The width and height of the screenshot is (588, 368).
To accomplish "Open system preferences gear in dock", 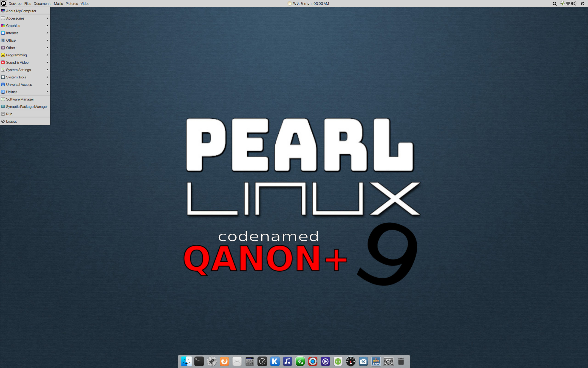I will pos(389,361).
